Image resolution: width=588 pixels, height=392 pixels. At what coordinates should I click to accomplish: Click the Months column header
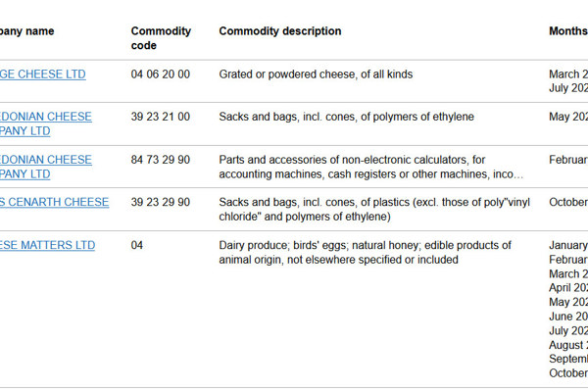point(568,31)
